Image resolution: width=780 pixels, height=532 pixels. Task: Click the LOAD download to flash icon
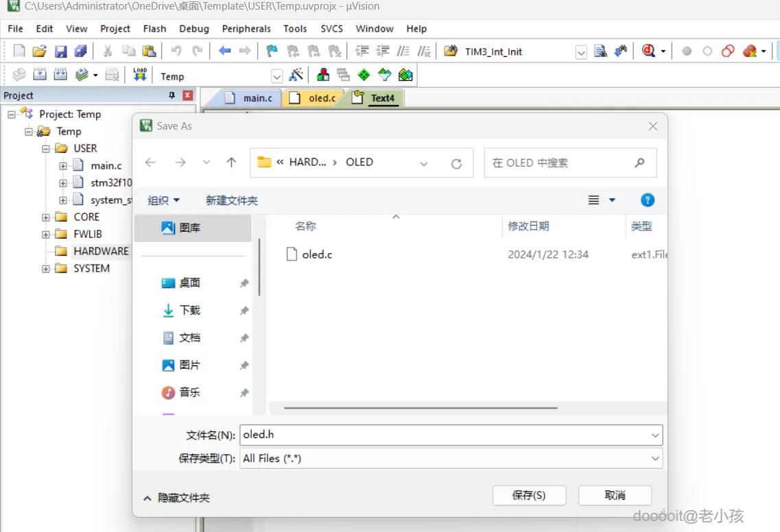click(140, 75)
